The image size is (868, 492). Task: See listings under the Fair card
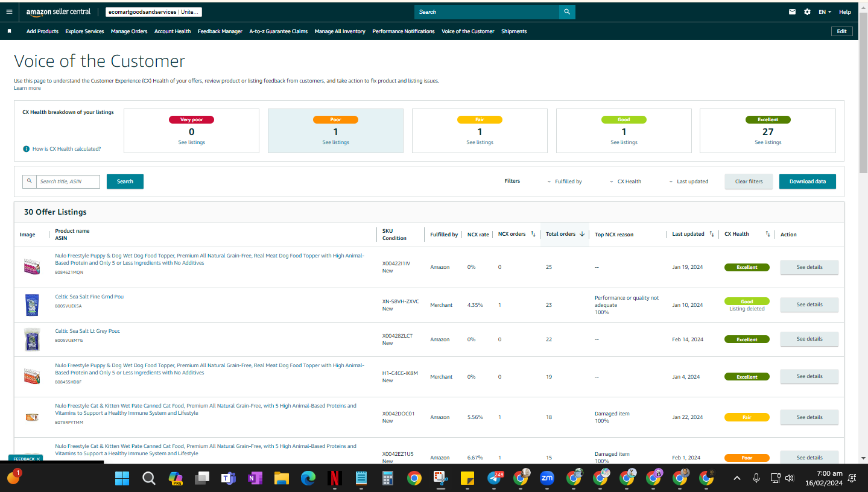[480, 142]
